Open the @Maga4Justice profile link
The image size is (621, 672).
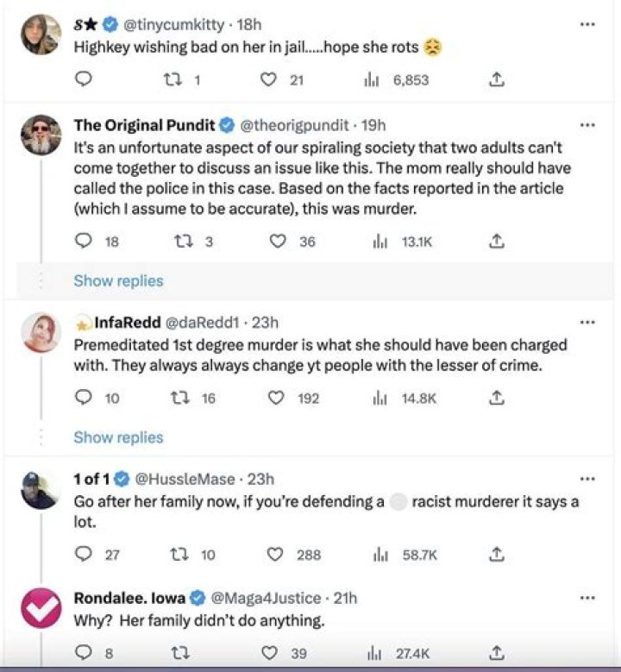click(x=266, y=598)
